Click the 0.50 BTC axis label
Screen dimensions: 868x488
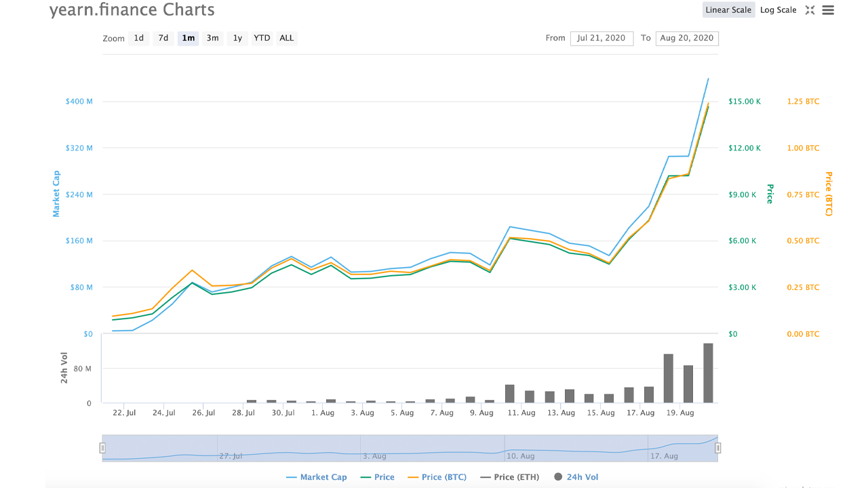click(x=803, y=241)
